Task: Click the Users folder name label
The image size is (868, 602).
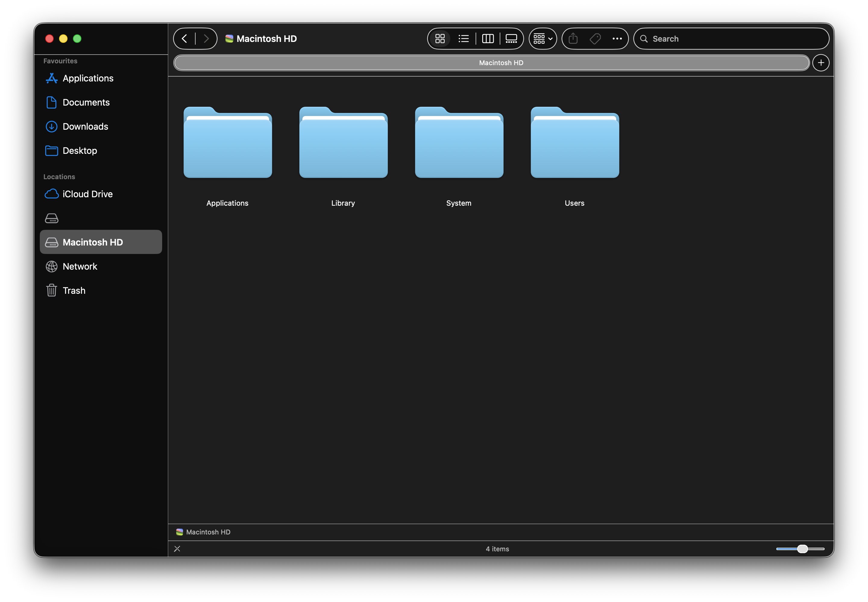Action: (x=574, y=203)
